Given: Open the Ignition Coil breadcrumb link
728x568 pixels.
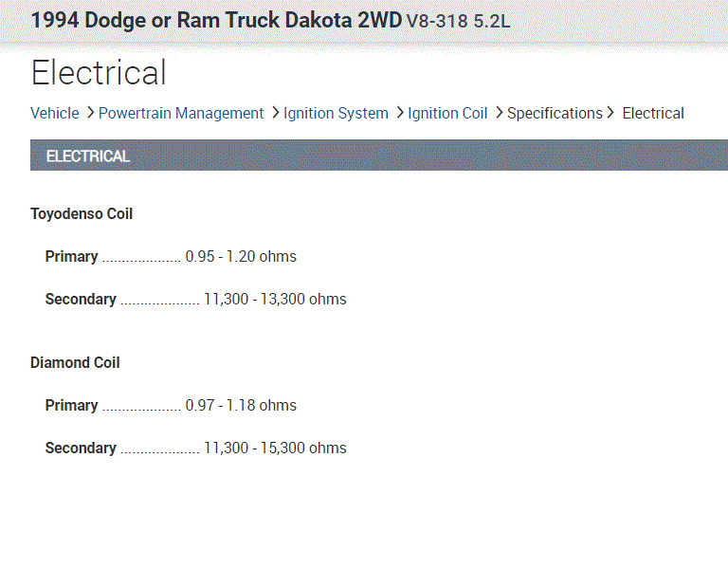Looking at the screenshot, I should [447, 113].
